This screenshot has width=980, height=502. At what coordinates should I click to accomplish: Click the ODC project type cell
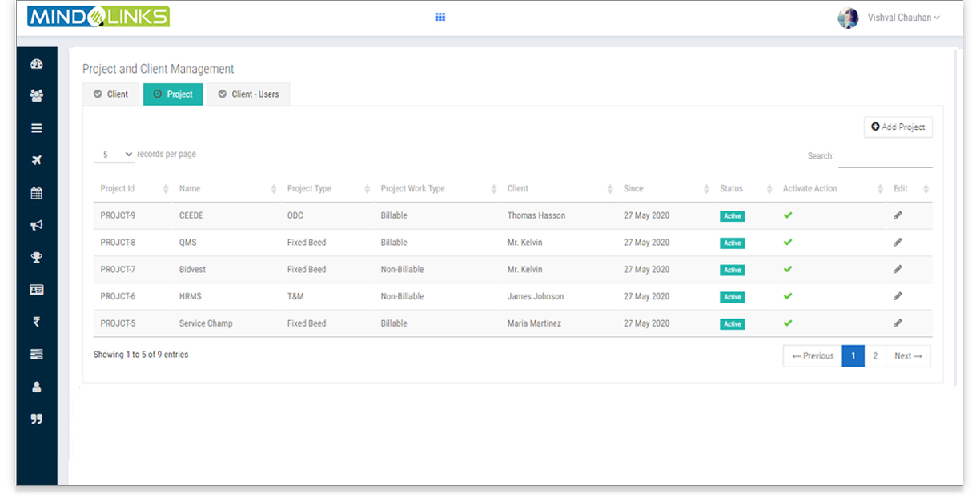[x=295, y=215]
